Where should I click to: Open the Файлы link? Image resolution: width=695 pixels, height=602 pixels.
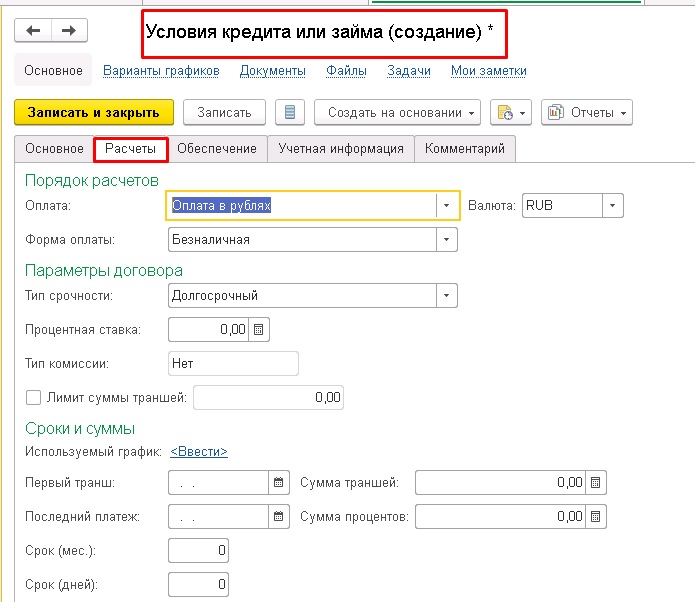[346, 71]
